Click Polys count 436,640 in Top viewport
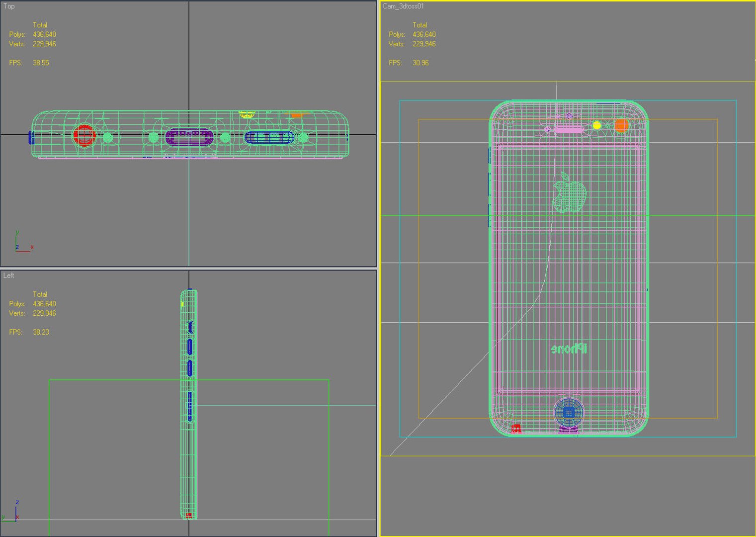Viewport: 756px width, 537px height. point(44,34)
